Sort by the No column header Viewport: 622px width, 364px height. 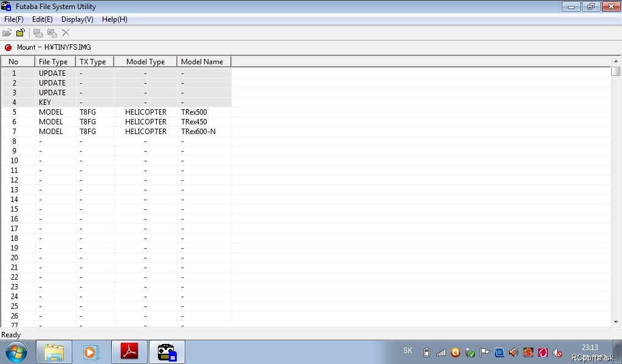click(x=18, y=62)
